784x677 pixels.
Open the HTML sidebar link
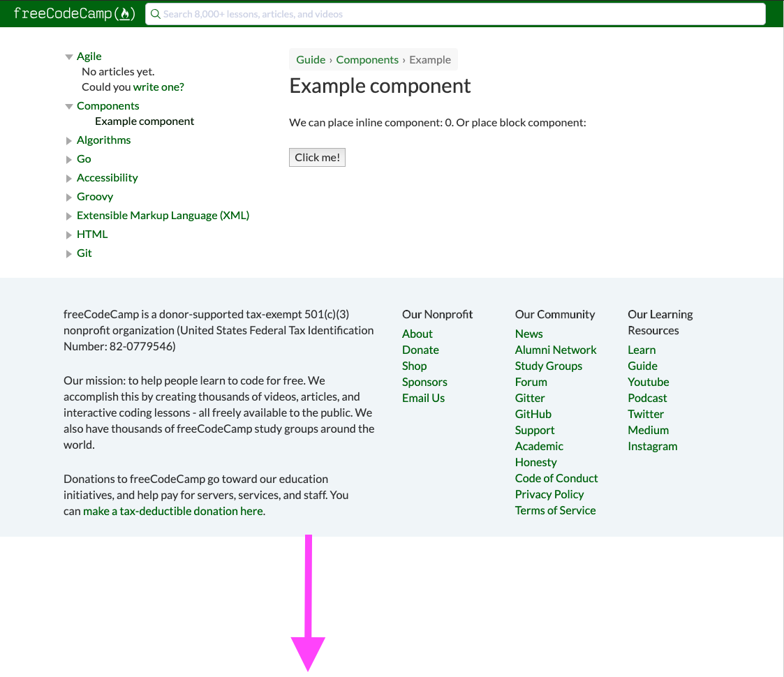tap(92, 234)
